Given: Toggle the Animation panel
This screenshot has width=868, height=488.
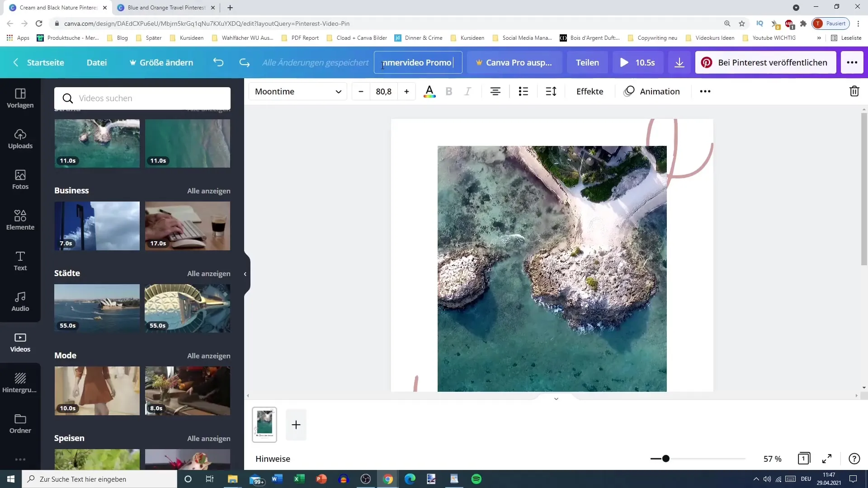Looking at the screenshot, I should 651,91.
